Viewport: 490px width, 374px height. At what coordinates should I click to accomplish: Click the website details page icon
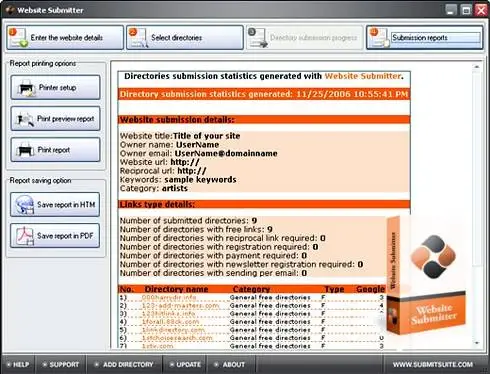tap(18, 38)
